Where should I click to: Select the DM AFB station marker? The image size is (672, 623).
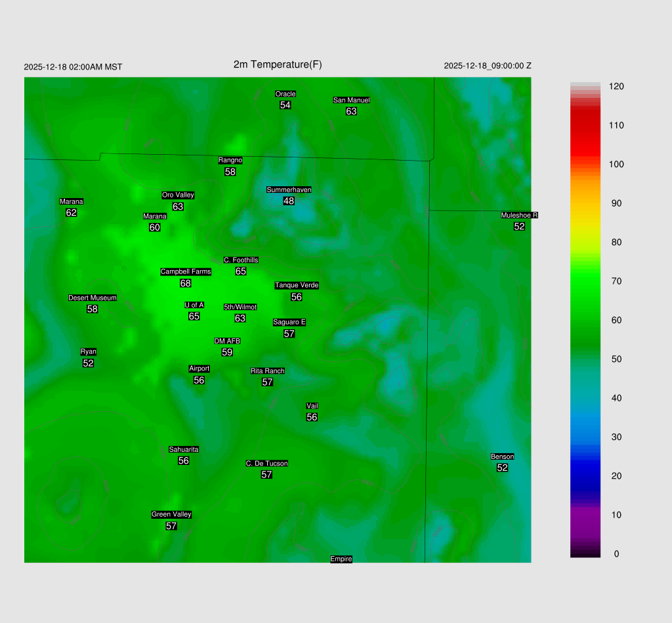point(227,341)
